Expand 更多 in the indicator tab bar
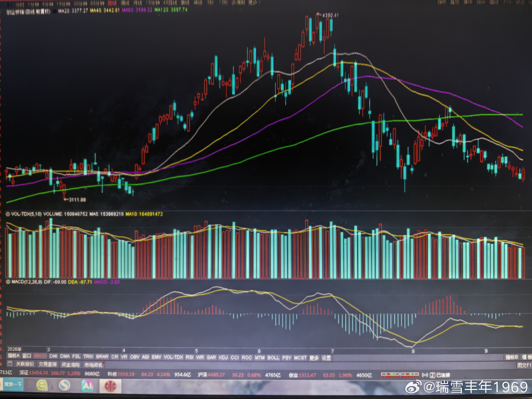The width and height of the screenshot is (532, 399). tap(314, 358)
